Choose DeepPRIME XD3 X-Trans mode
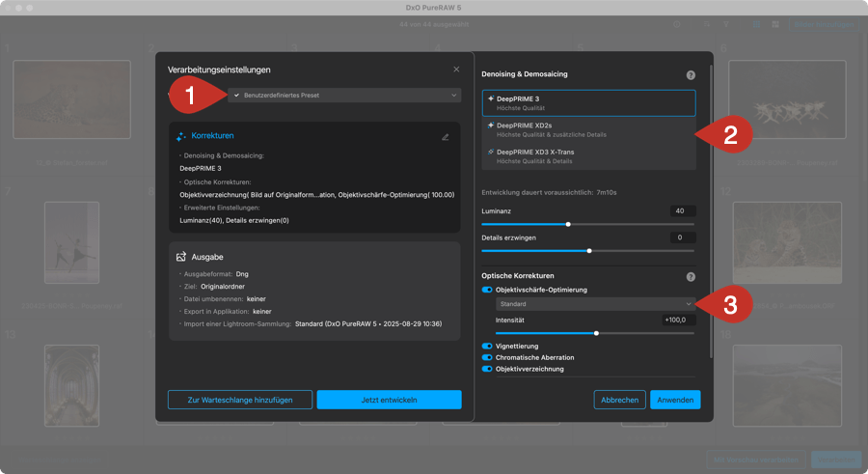Viewport: 868px width, 474px height. (x=589, y=156)
